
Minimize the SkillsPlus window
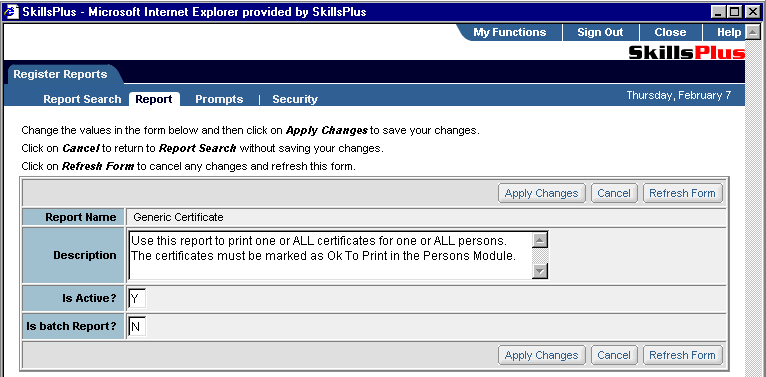pos(719,12)
